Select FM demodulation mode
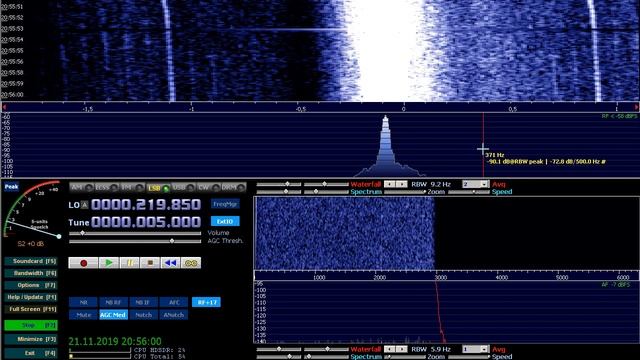This screenshot has height=360, width=640. click(132, 187)
